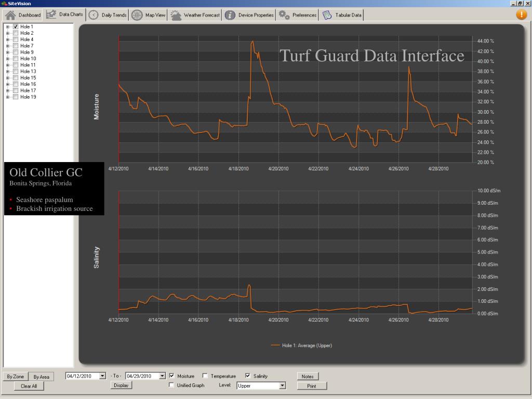Click the By Zone button
This screenshot has height=399, width=532.
(x=15, y=377)
